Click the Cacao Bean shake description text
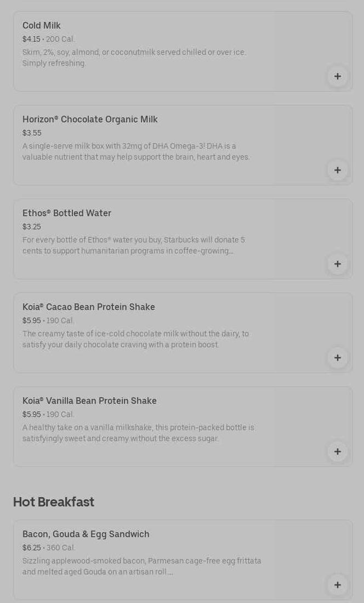Viewport: 364px width, 603px height. [135, 339]
